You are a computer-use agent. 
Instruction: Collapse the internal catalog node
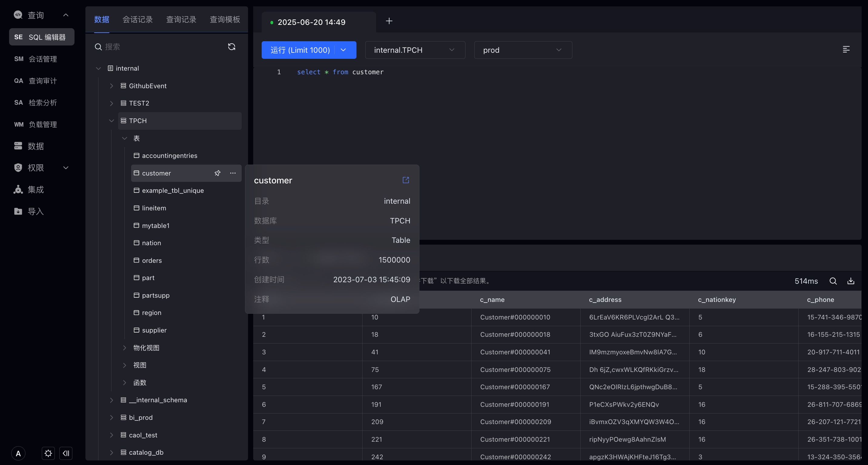point(98,68)
